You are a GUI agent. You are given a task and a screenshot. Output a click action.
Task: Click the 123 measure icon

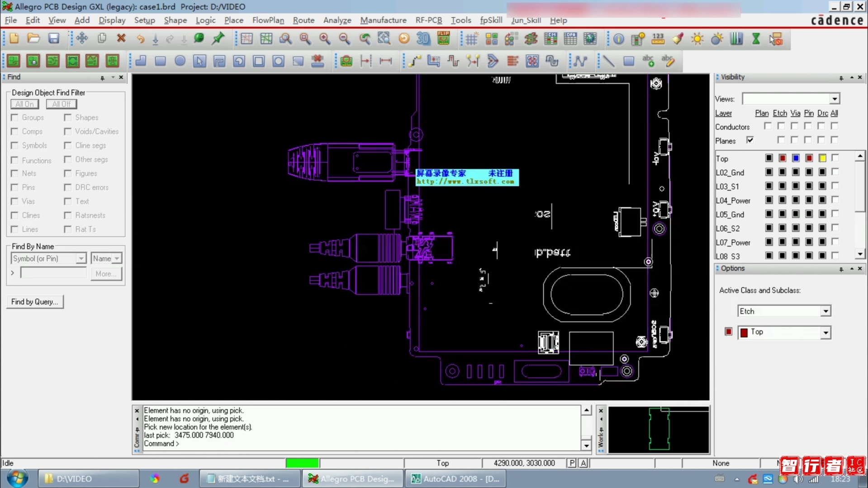[658, 39]
